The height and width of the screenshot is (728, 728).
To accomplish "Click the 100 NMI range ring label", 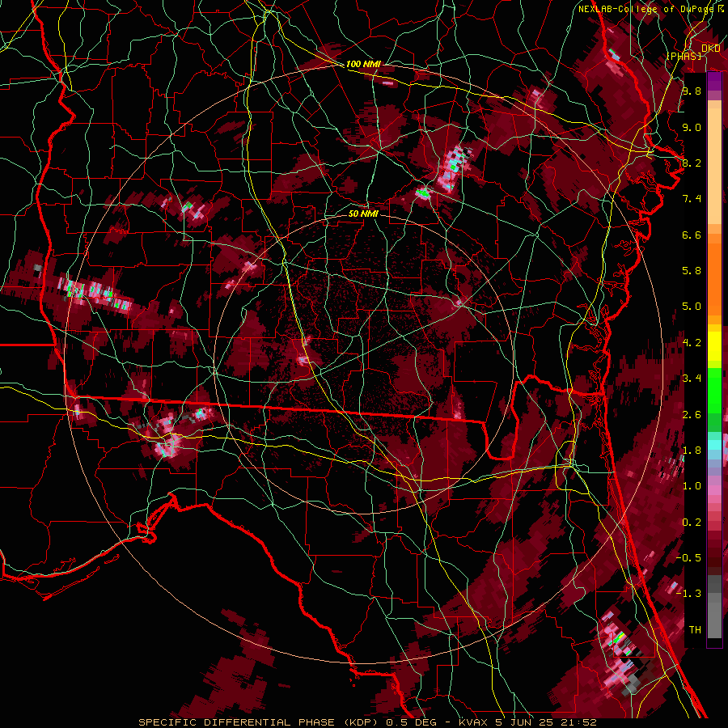I will [363, 64].
